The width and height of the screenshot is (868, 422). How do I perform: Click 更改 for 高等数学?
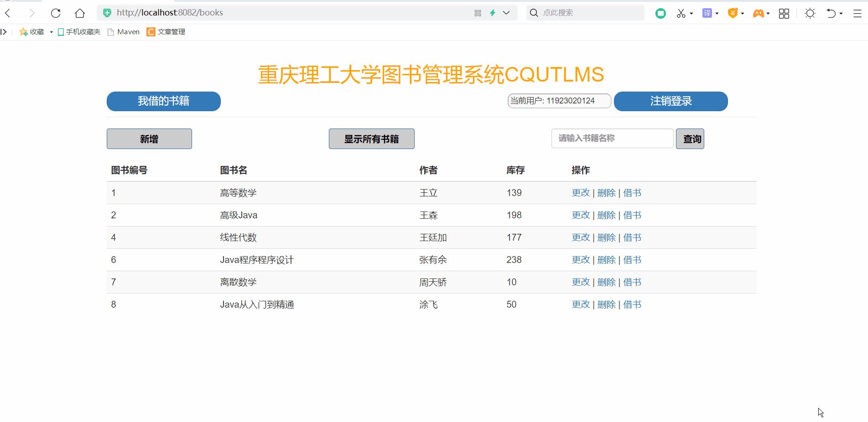click(581, 193)
